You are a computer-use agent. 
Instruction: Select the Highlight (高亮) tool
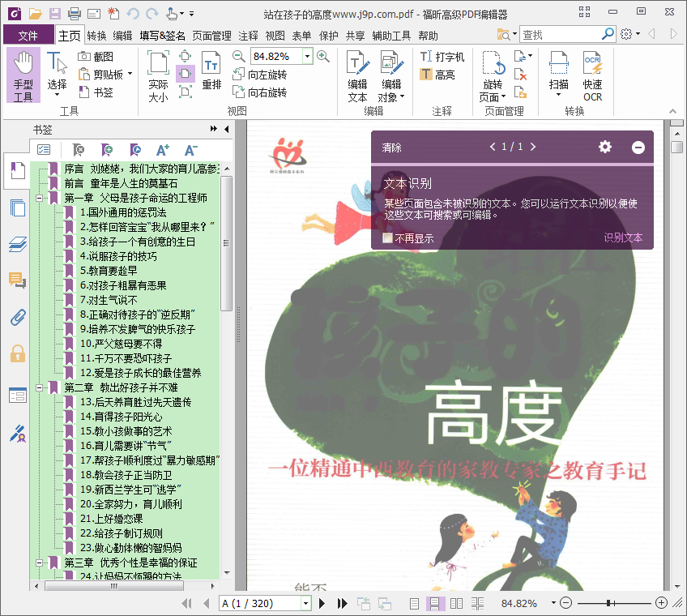click(x=437, y=75)
